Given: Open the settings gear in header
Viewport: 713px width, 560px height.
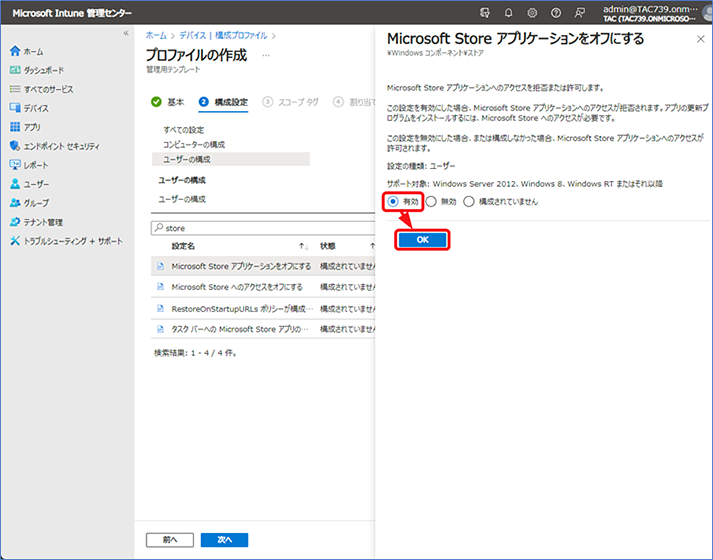Looking at the screenshot, I should coord(532,13).
